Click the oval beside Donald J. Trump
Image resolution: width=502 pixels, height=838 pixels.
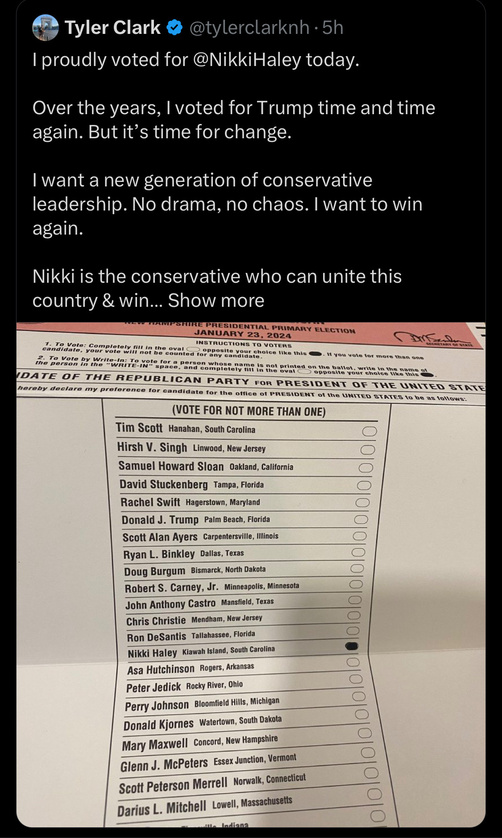[361, 519]
